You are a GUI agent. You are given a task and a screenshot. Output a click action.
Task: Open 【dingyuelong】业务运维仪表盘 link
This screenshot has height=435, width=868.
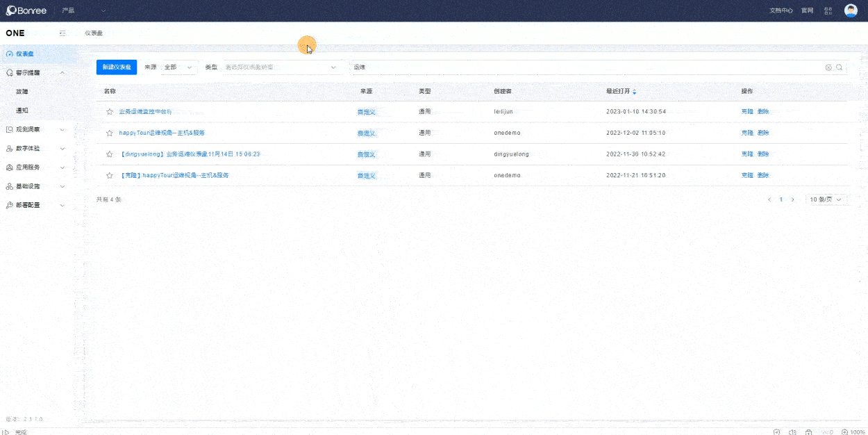tap(189, 154)
